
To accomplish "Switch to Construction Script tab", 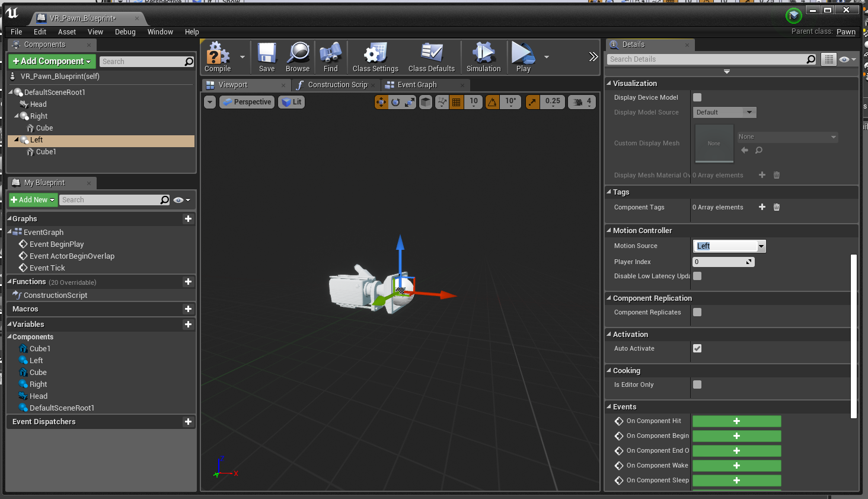I will pyautogui.click(x=336, y=85).
